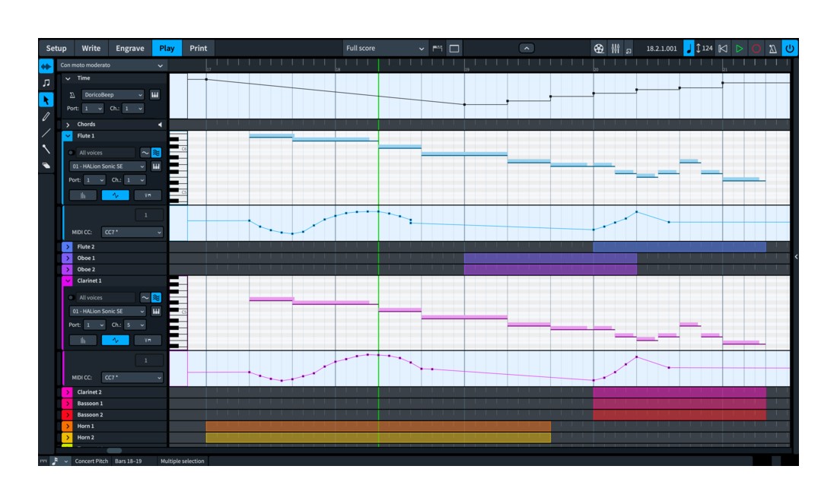This screenshot has height=504, width=837.
Task: Switch to Setup mode
Action: 56,48
